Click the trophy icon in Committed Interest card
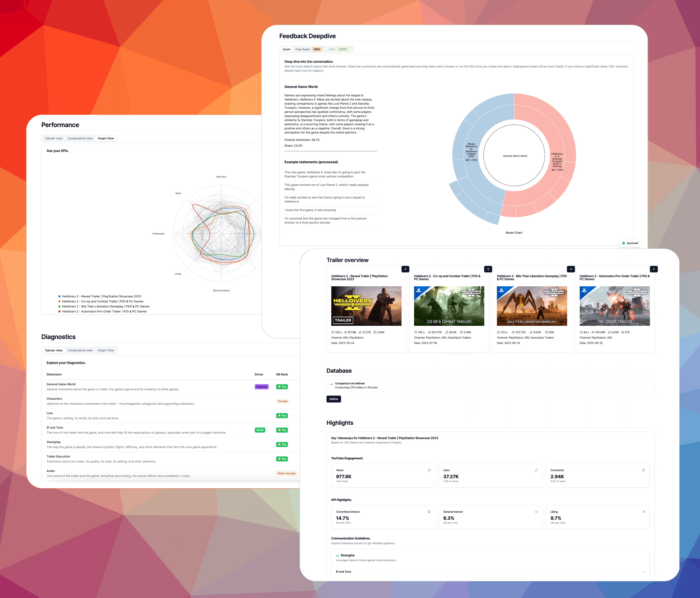Viewport: 700px width, 598px height. pos(429,512)
